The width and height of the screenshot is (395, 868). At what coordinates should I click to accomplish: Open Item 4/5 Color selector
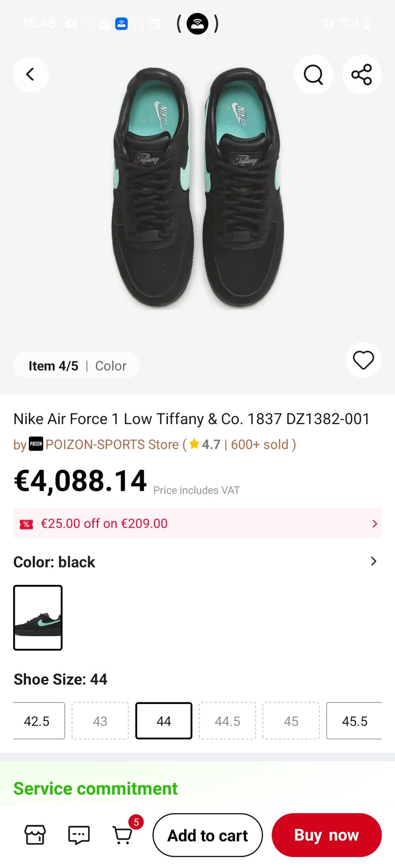(x=77, y=366)
